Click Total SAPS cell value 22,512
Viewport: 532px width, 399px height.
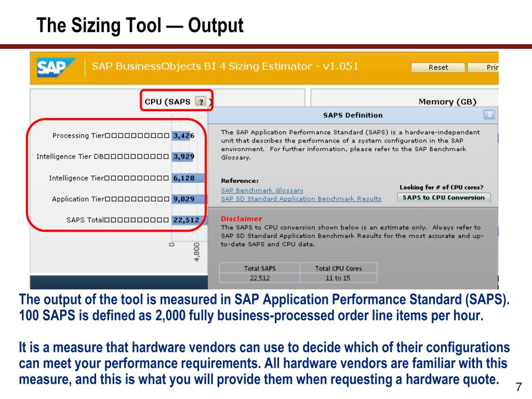click(x=260, y=278)
